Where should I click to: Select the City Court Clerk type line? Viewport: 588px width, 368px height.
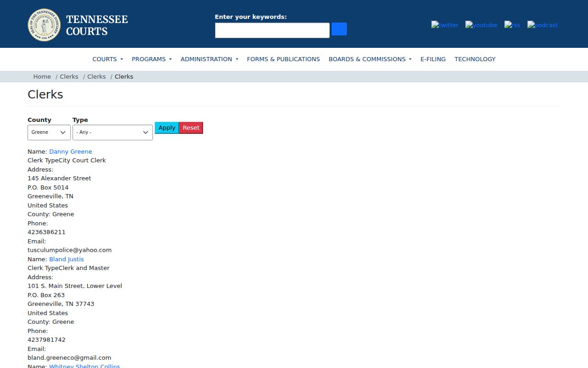[67, 160]
